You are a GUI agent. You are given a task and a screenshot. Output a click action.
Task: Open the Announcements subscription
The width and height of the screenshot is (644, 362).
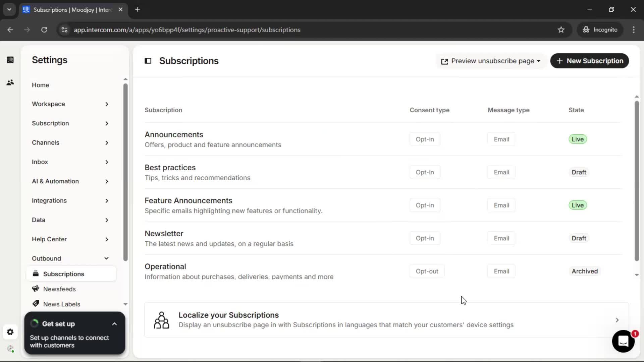(174, 134)
